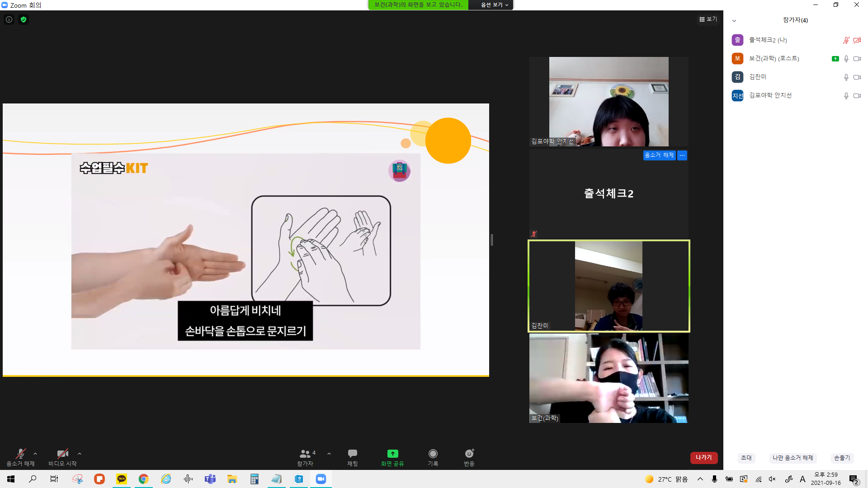
Task: Click 음소거 해제 on the 출석체크2 tile
Action: pos(659,155)
